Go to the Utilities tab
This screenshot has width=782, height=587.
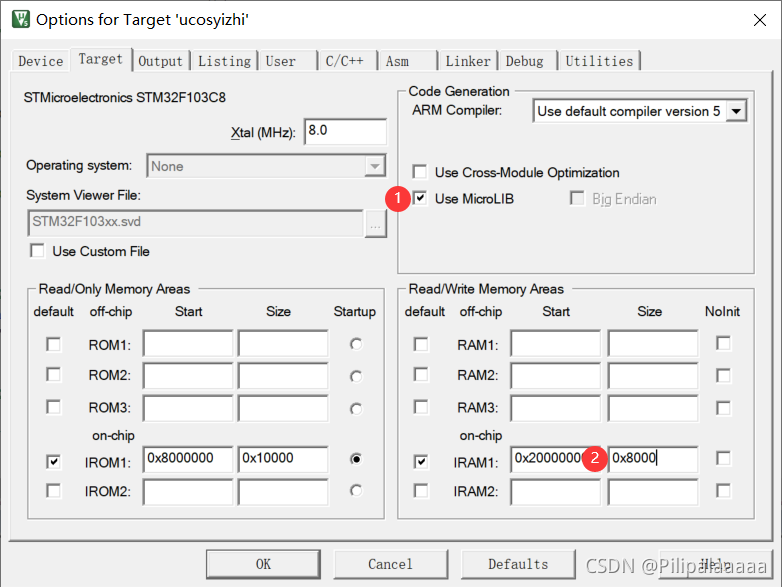599,61
